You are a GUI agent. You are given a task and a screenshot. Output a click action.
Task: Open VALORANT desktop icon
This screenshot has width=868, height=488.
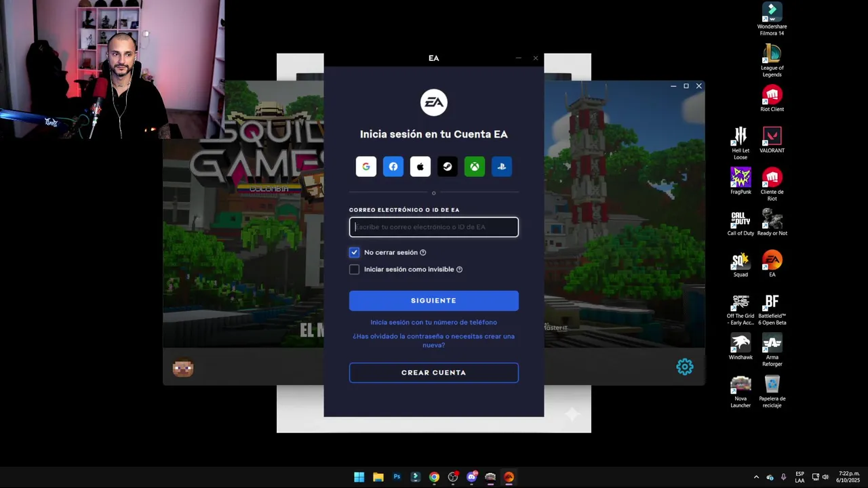(x=772, y=140)
